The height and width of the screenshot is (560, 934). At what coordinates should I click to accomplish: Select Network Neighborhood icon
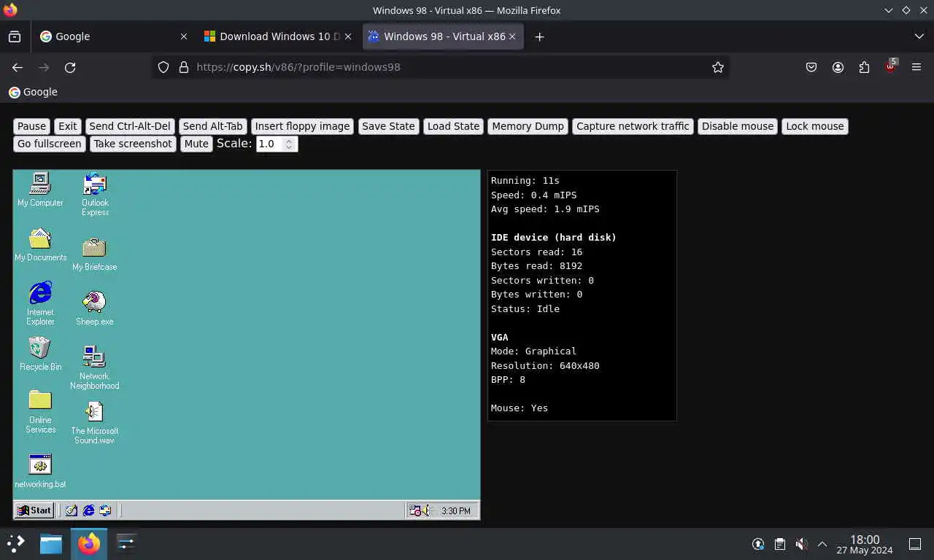(x=94, y=367)
